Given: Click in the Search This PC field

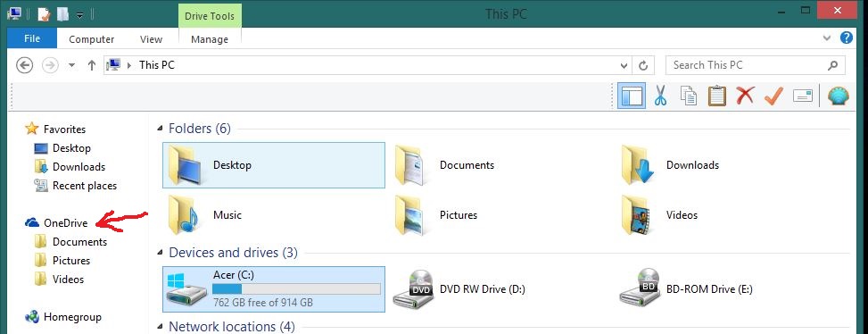Looking at the screenshot, I should tap(755, 65).
